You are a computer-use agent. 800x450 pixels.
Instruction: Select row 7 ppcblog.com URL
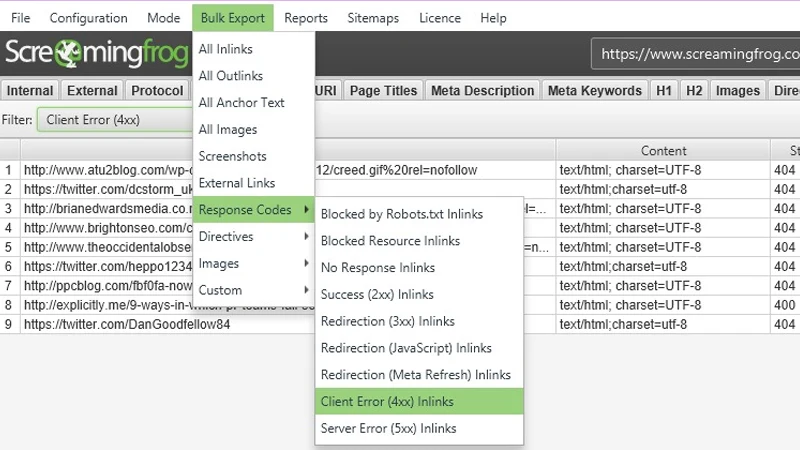pyautogui.click(x=108, y=286)
